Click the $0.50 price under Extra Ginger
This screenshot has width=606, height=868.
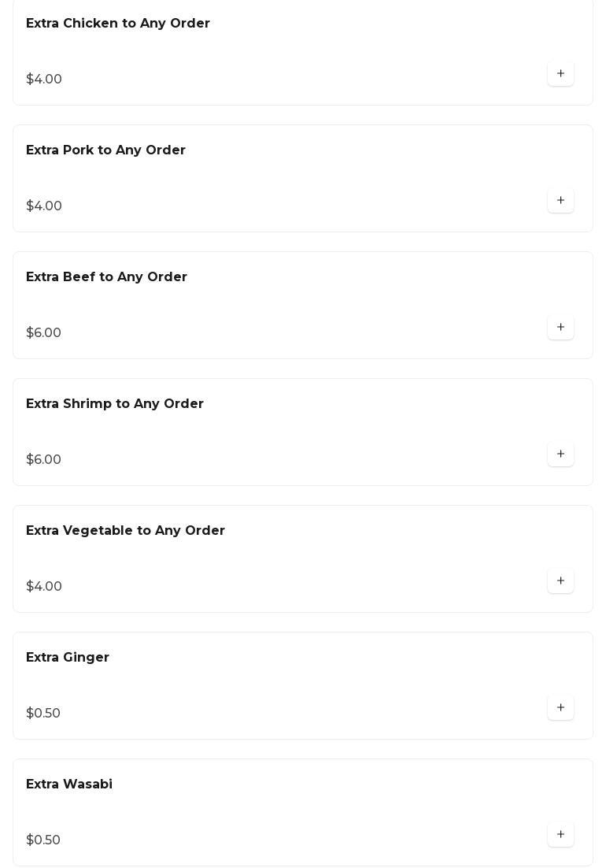43,714
